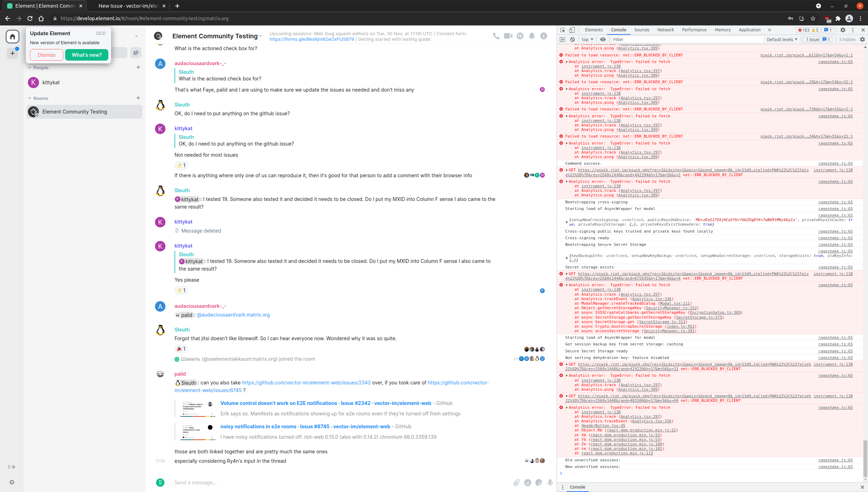This screenshot has width=868, height=492.
Task: Open quick settings gear in sidebar
Action: pos(12,482)
